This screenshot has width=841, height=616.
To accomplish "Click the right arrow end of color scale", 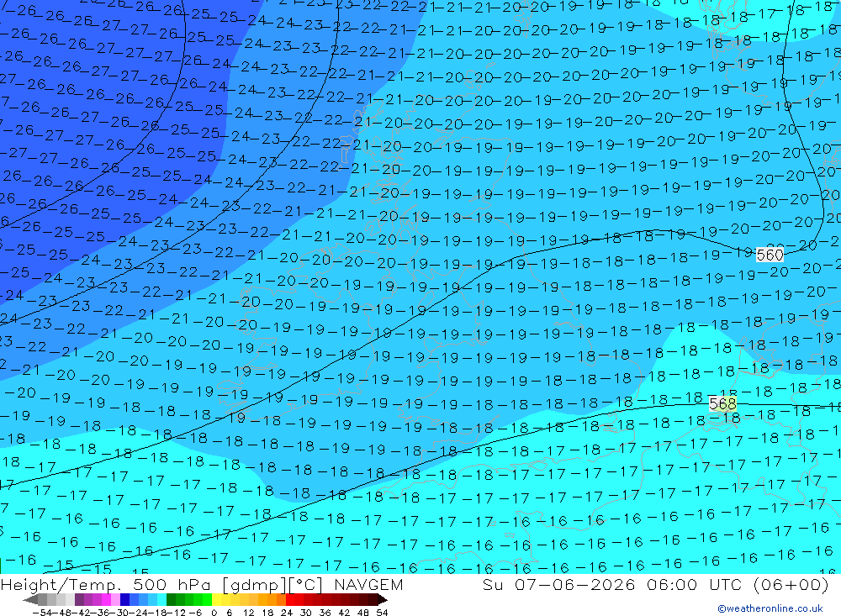I will pos(383,600).
